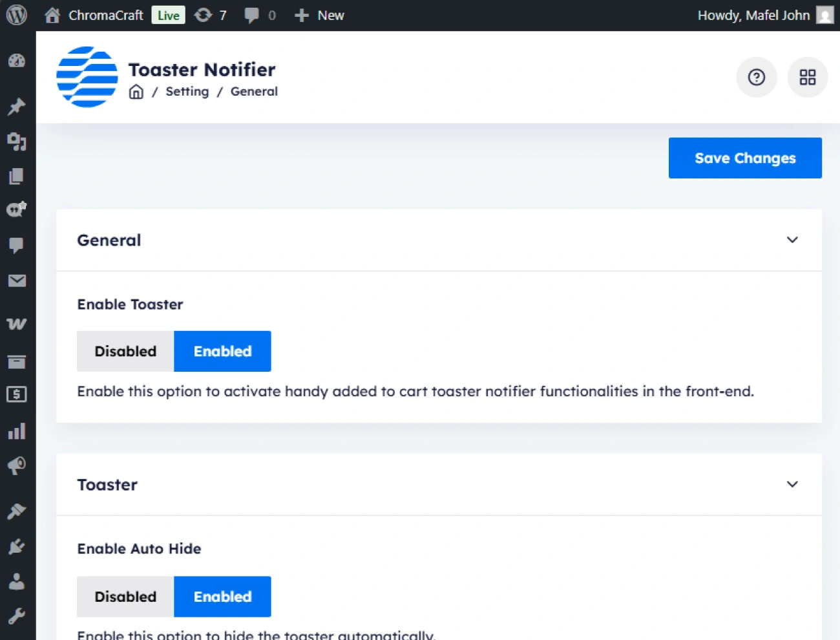840x640 pixels.
Task: Click the Toaster Notifier title
Action: click(x=202, y=69)
